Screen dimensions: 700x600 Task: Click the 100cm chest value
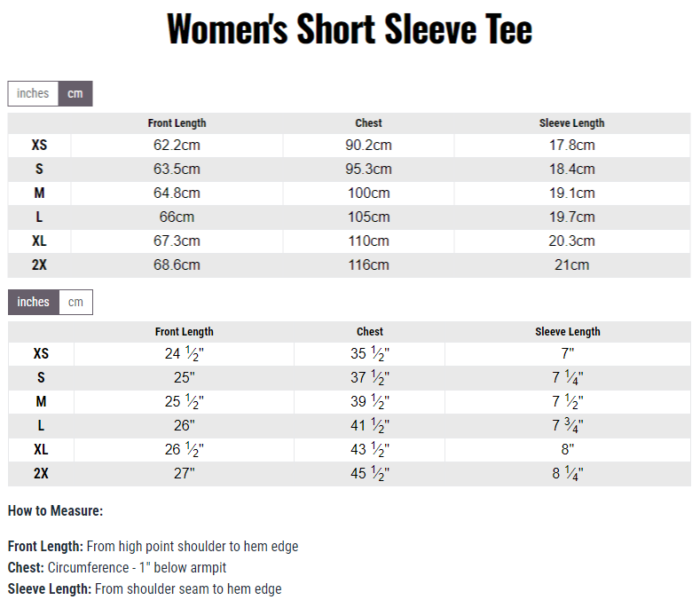point(369,193)
